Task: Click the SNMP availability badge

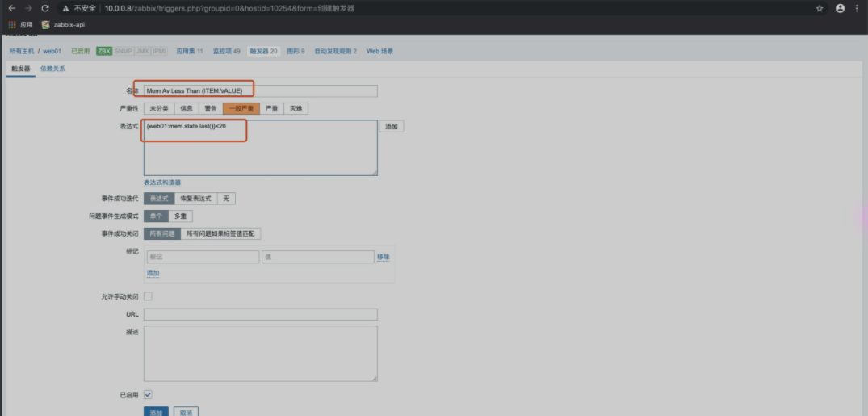Action: [x=123, y=51]
